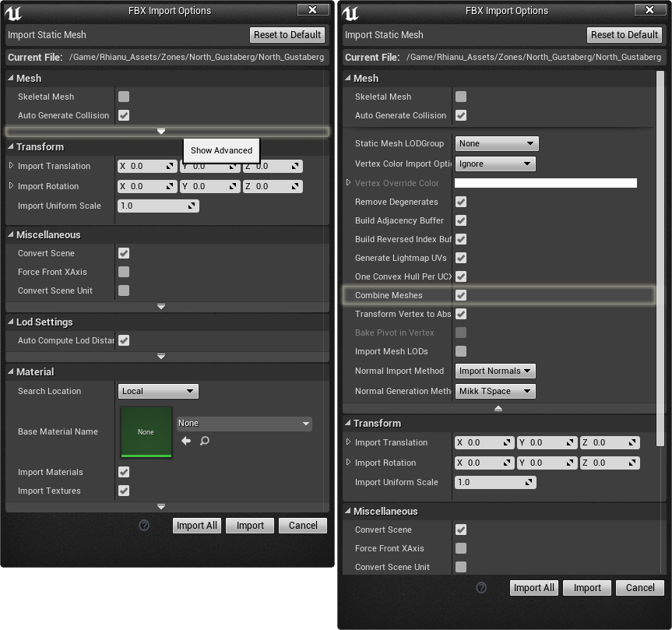Click the white Vertex Override Color swatch
Viewport: 672px width, 630px height.
(x=545, y=183)
